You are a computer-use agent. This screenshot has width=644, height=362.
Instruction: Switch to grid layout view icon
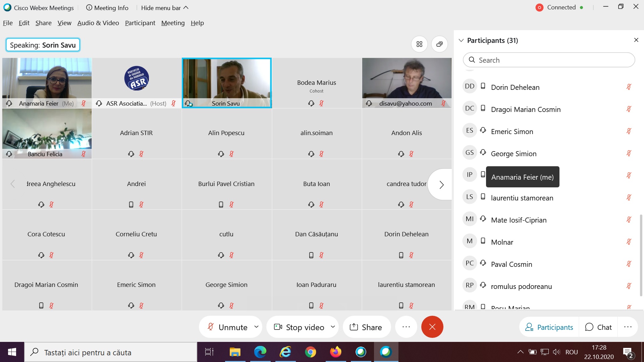pos(419,44)
